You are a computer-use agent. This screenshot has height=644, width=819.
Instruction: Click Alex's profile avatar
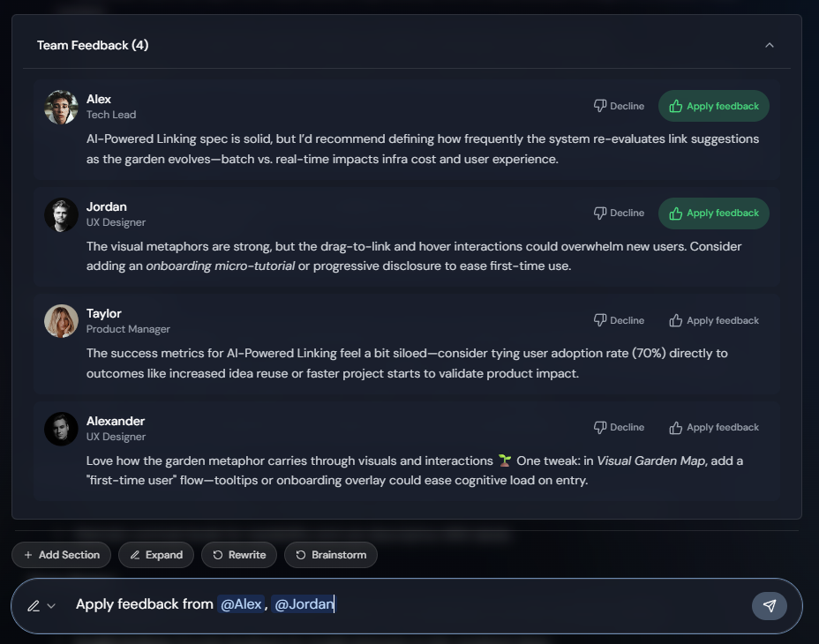coord(62,107)
